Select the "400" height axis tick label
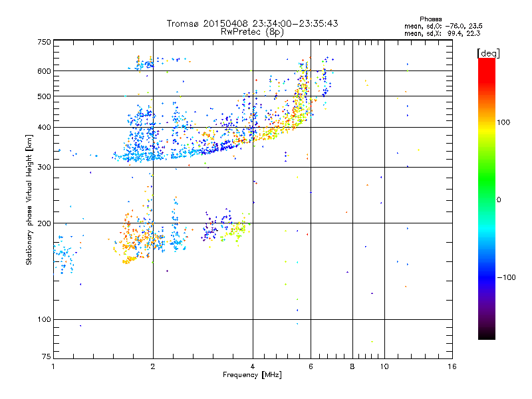The width and height of the screenshot is (532, 399). [44, 128]
